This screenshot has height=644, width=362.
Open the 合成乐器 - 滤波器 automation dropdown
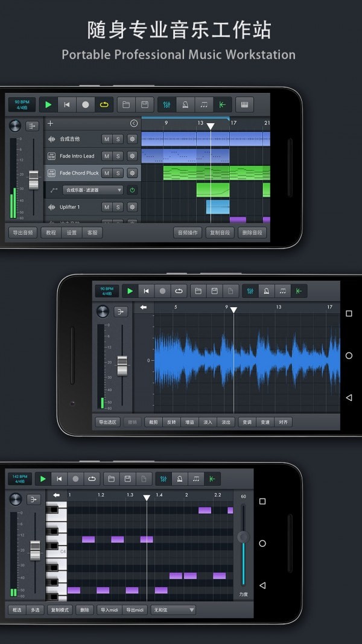click(93, 190)
